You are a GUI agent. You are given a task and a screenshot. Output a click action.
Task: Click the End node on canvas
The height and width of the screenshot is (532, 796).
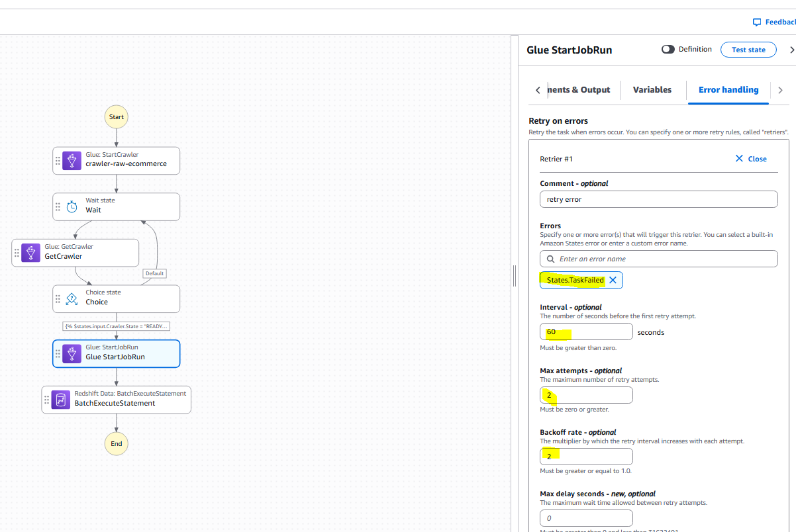pos(117,443)
